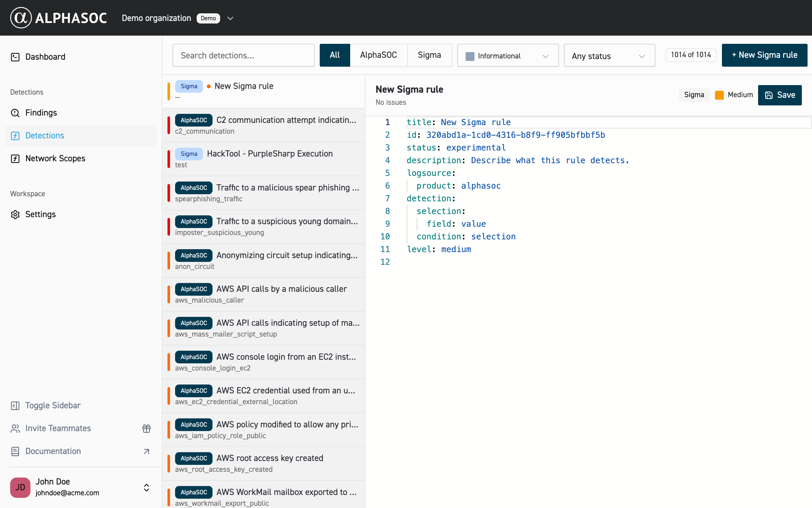Click the orange Medium severity swatch
This screenshot has height=508, width=812.
[x=719, y=95]
